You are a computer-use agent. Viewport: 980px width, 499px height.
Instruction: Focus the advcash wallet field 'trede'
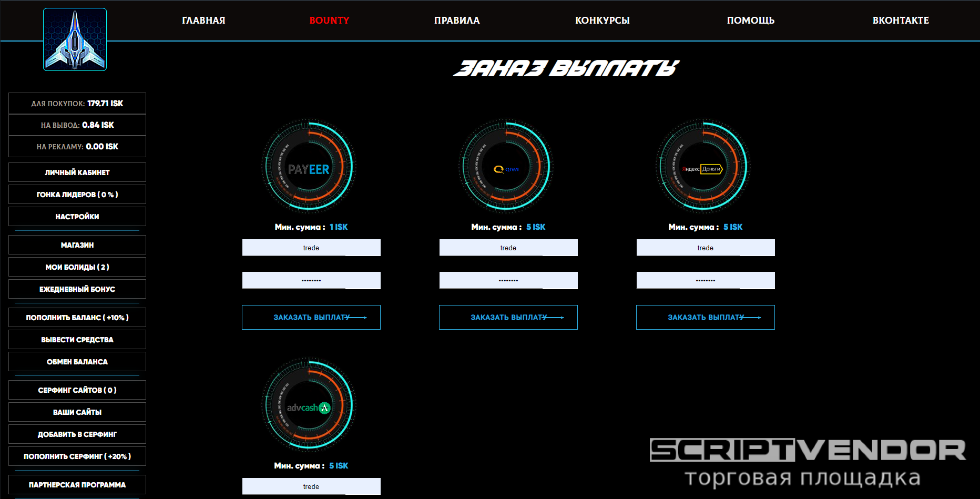pos(311,486)
